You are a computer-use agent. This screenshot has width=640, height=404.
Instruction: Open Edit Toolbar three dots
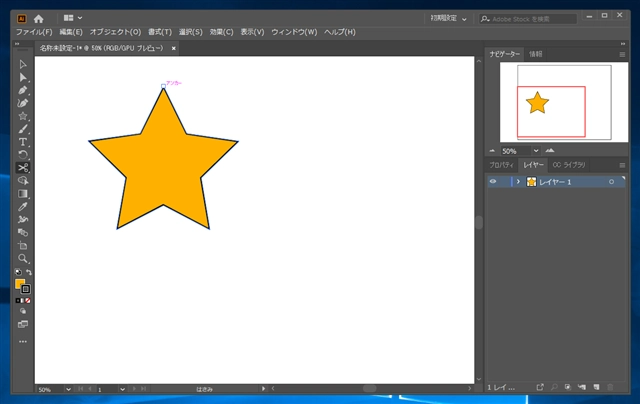coord(23,342)
